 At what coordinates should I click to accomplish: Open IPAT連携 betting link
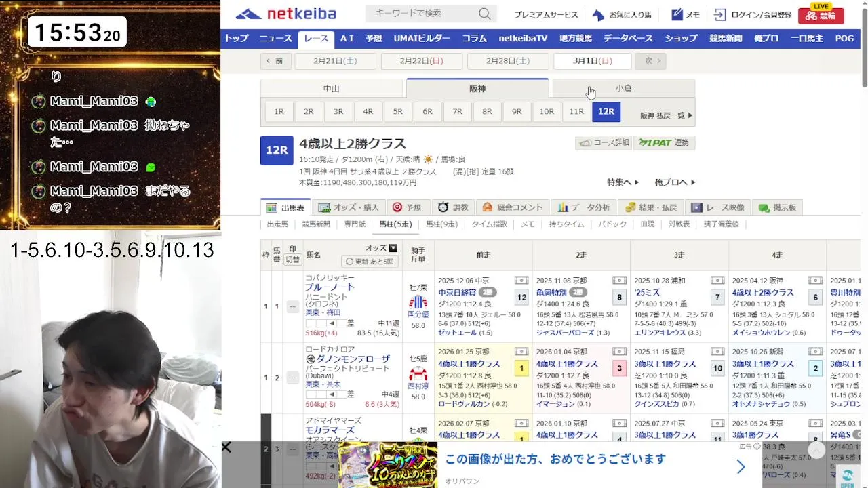click(x=664, y=142)
